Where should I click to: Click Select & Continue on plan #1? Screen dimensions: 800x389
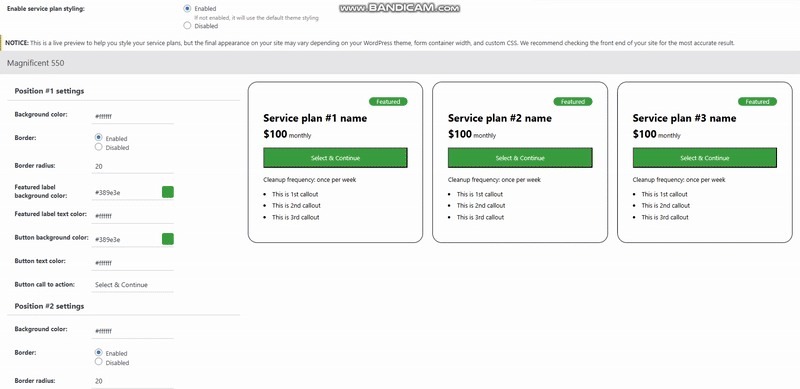[x=335, y=158]
